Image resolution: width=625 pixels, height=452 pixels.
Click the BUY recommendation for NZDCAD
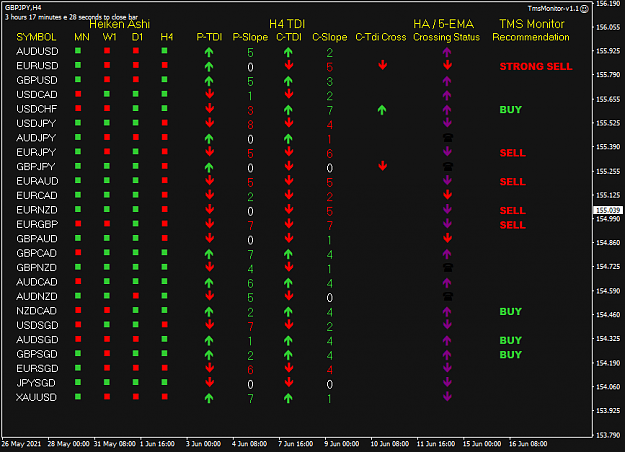pos(511,312)
